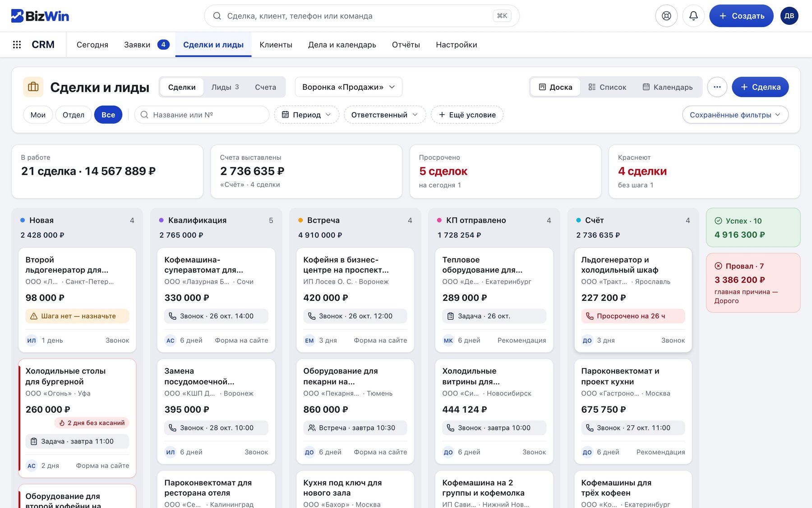Select the Все filter toggle
The image size is (812, 508).
(x=108, y=115)
